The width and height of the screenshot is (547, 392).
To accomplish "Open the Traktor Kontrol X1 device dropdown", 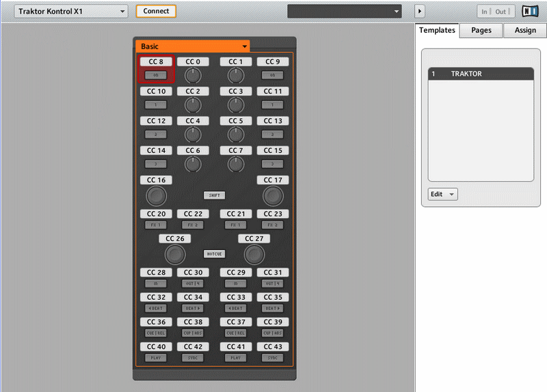I will tap(71, 12).
